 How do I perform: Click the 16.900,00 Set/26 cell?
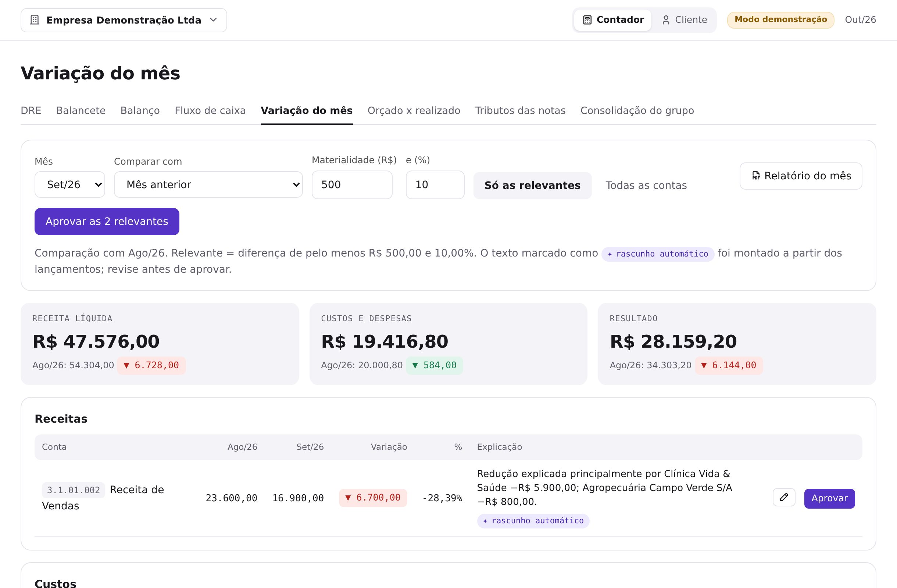298,498
